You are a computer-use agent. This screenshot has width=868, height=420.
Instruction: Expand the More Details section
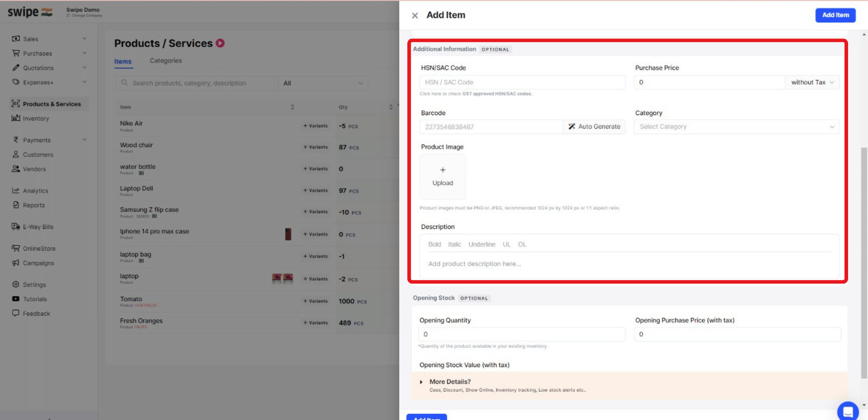click(x=629, y=385)
